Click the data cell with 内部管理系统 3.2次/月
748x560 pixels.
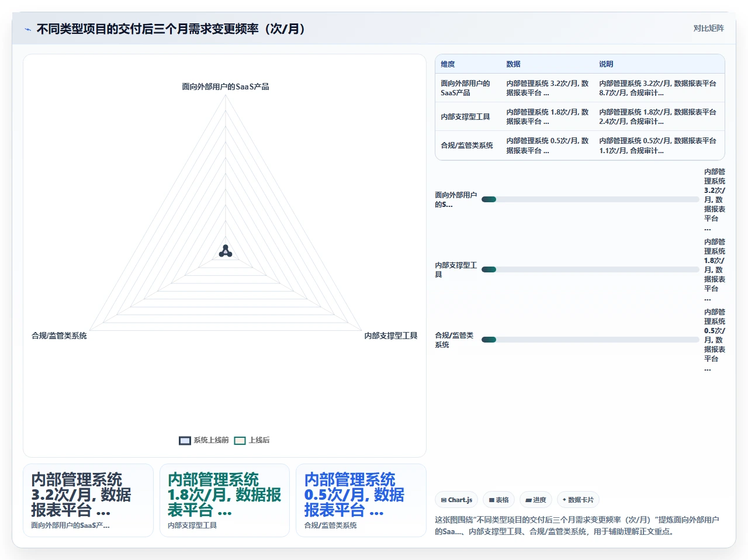pyautogui.click(x=548, y=88)
